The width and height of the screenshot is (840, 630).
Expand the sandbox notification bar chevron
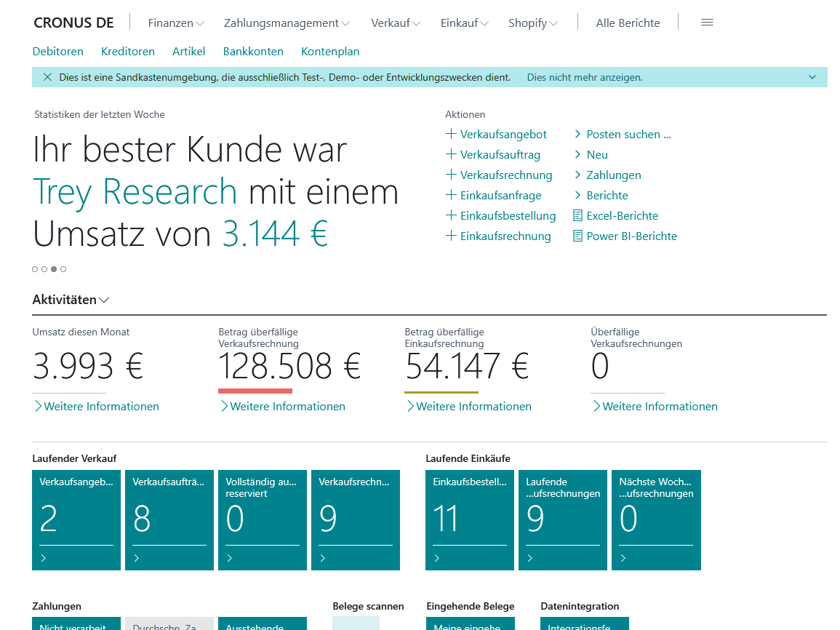click(x=812, y=77)
